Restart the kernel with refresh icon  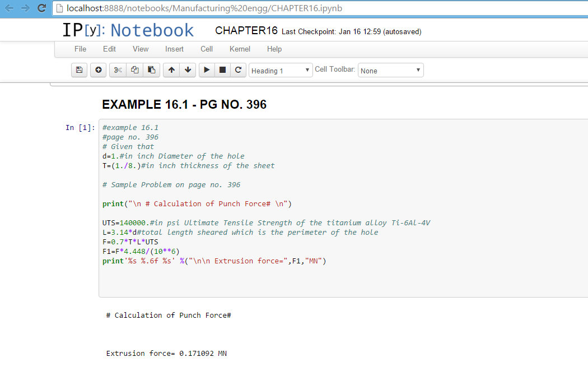pyautogui.click(x=239, y=70)
